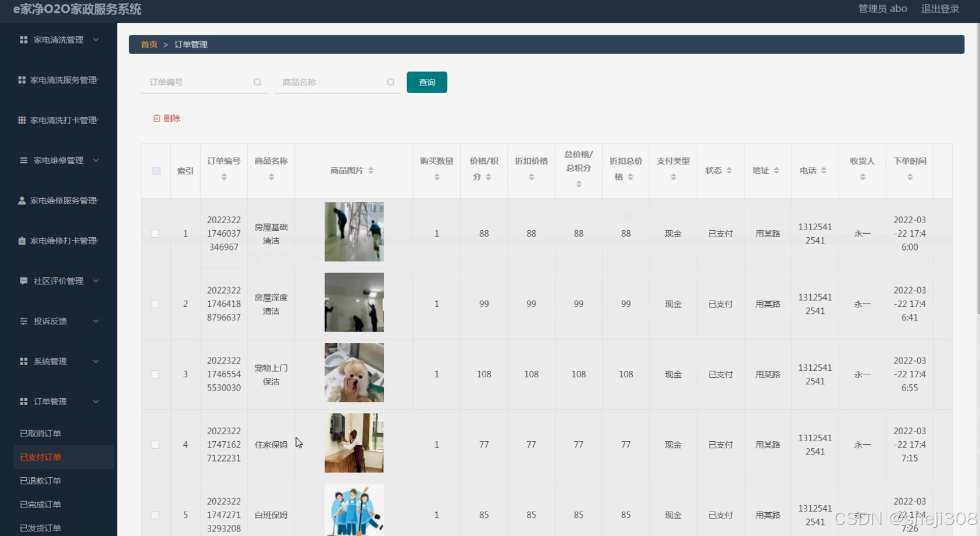Expand the 系统管理 menu chevron
The image size is (980, 536).
(97, 361)
